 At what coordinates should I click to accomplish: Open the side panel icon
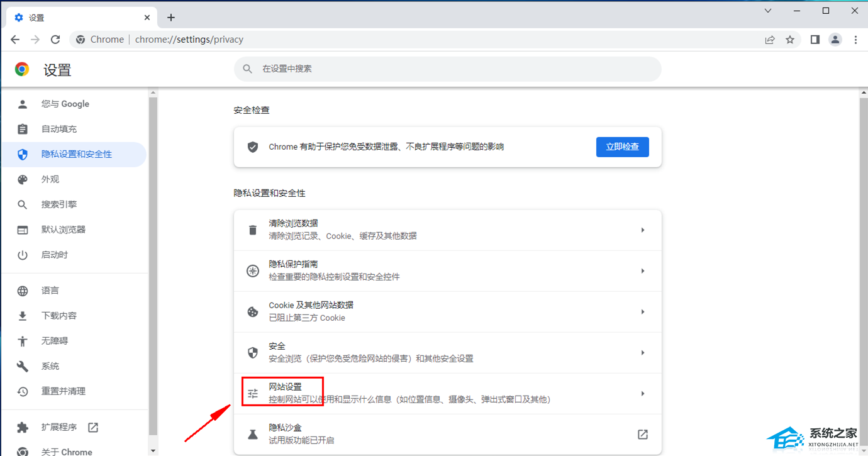pos(815,40)
